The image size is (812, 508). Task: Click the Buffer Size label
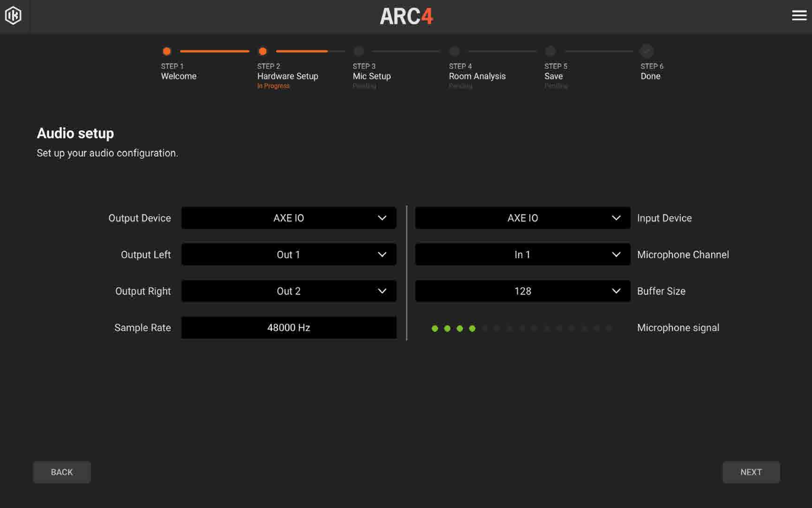[661, 291]
